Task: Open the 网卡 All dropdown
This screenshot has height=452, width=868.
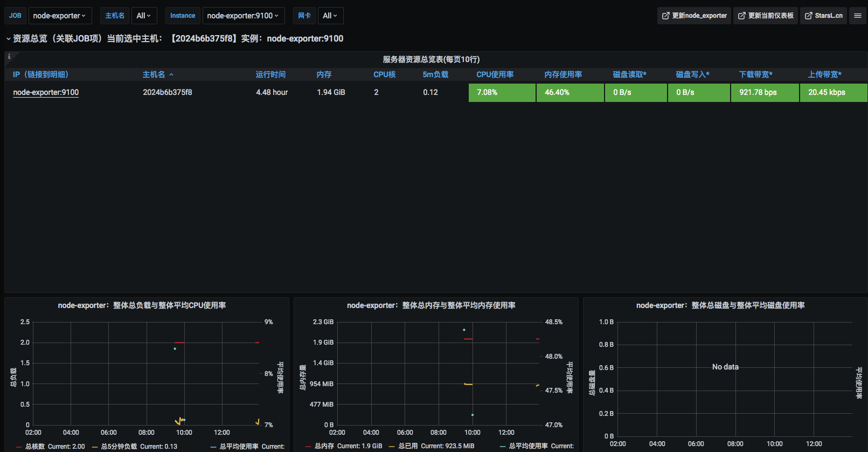Action: point(330,16)
